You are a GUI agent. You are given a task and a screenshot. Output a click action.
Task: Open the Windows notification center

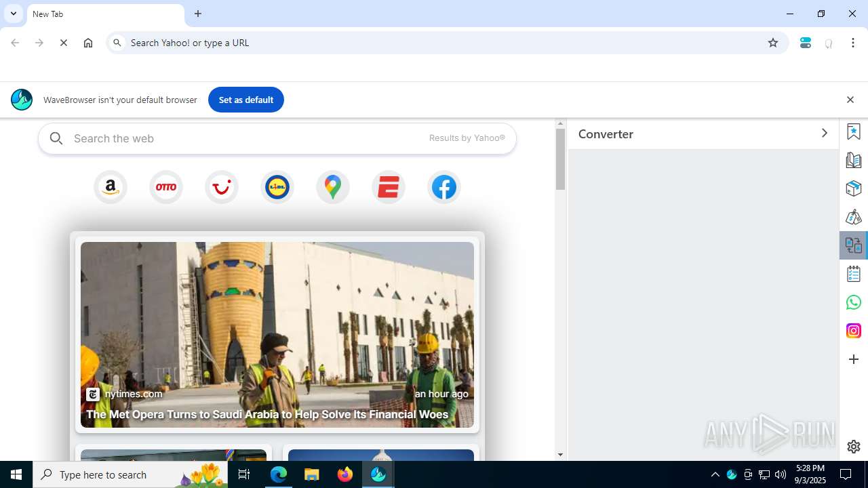pos(846,474)
